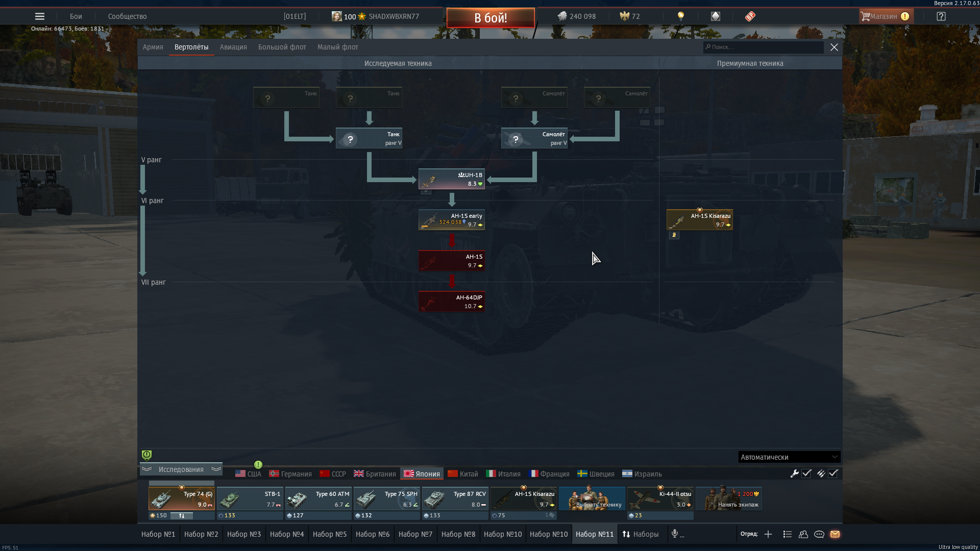Select the Италия nation
Viewport: 980px width, 551px height.
pyautogui.click(x=503, y=474)
